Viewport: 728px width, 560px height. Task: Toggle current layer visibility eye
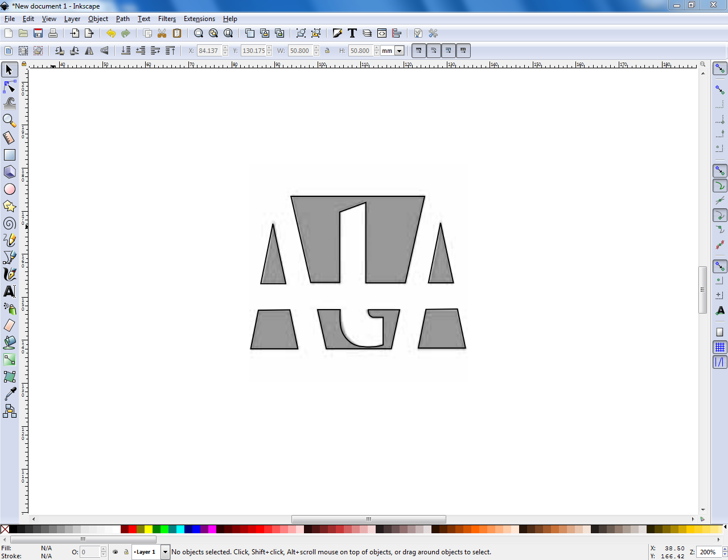[116, 552]
